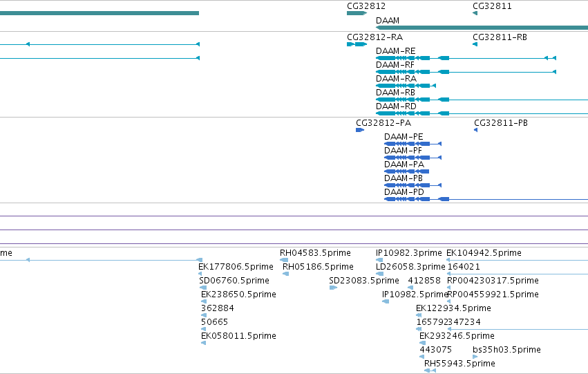This screenshot has height=374, width=588.
Task: Select the CG32812 gene feature
Action: [357, 13]
